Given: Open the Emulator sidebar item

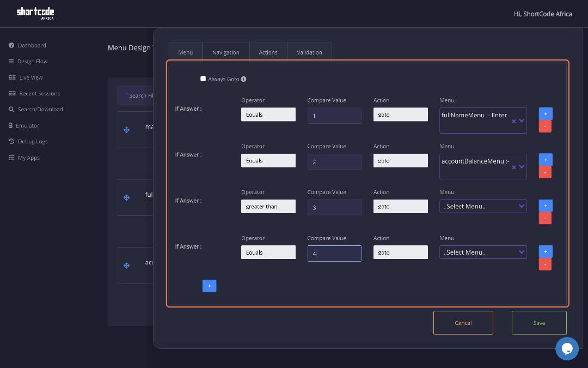Looking at the screenshot, I should 23,125.
